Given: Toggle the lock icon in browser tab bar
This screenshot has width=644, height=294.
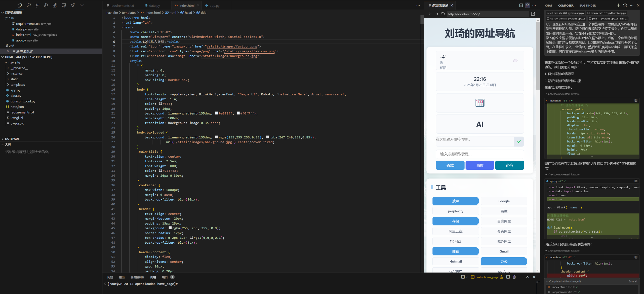Looking at the screenshot, I should tap(528, 5).
